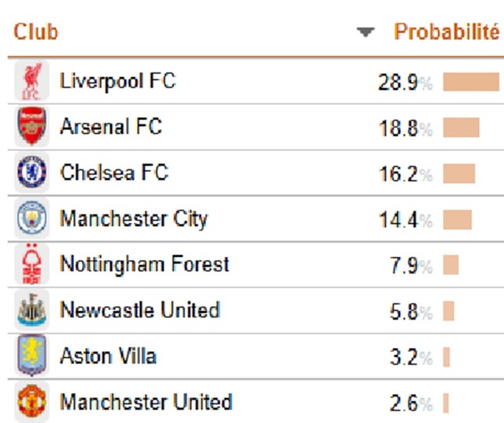504x423 pixels.
Task: Open the Liverpool FC club name link
Action: point(117,81)
